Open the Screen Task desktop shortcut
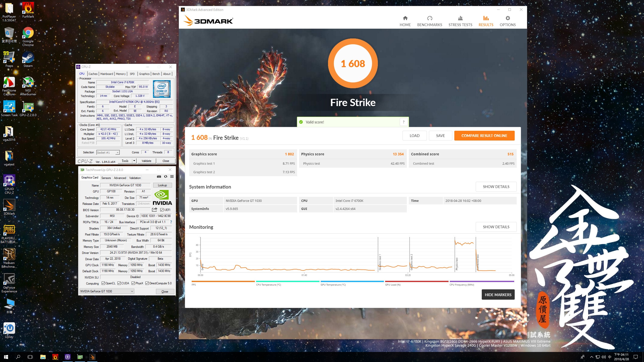644x362 pixels. (9, 109)
